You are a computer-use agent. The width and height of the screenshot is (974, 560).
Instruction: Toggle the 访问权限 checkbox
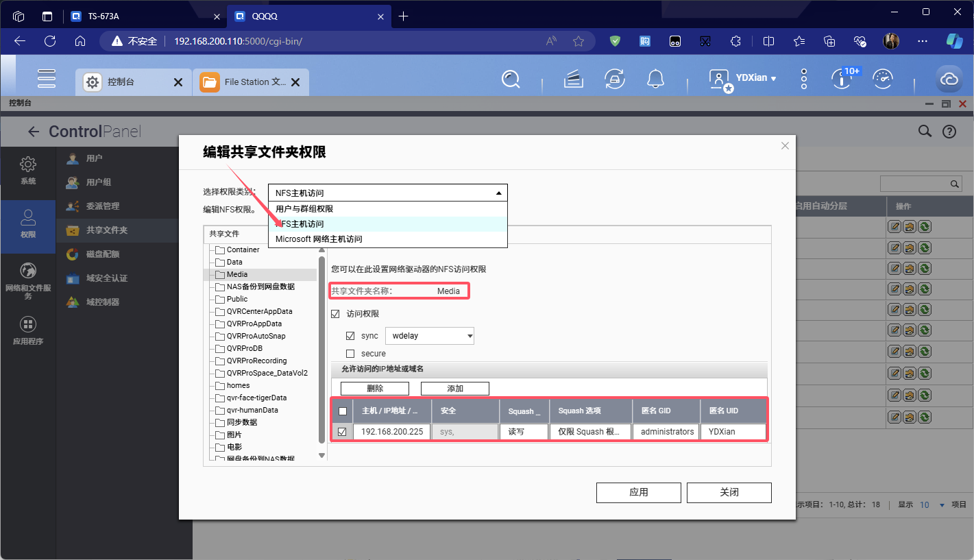coord(335,314)
